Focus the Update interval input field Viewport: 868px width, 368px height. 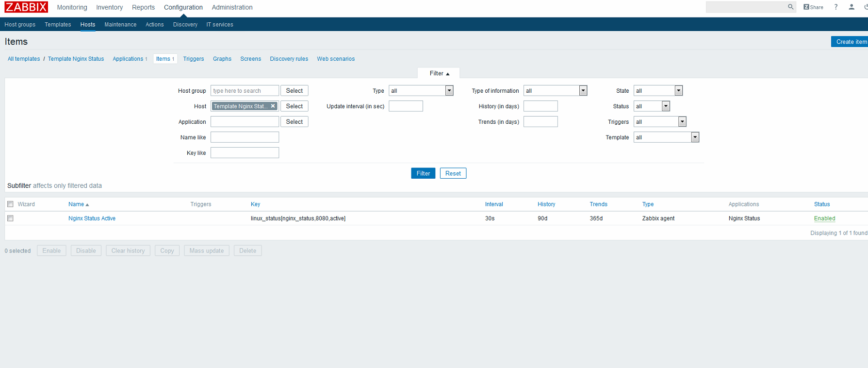click(406, 106)
